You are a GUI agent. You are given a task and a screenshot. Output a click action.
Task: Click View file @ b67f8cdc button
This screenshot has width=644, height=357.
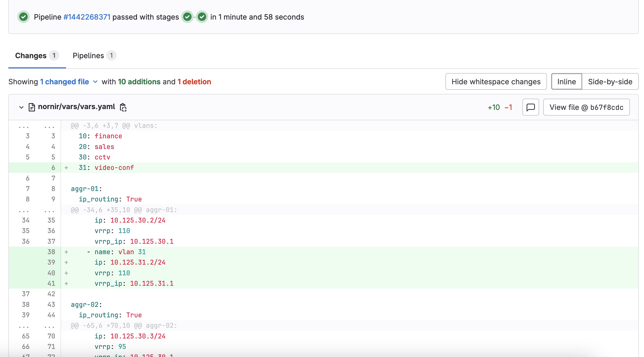tap(586, 107)
